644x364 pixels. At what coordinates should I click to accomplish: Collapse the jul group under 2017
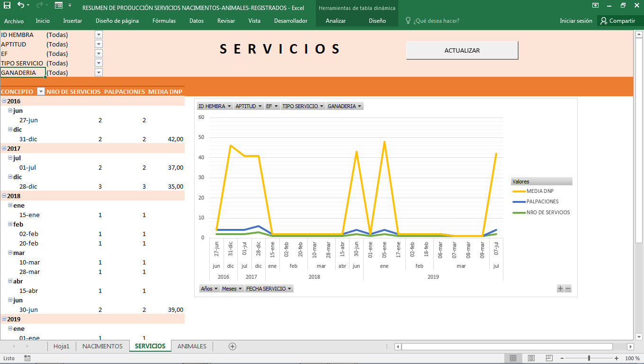tap(10, 158)
